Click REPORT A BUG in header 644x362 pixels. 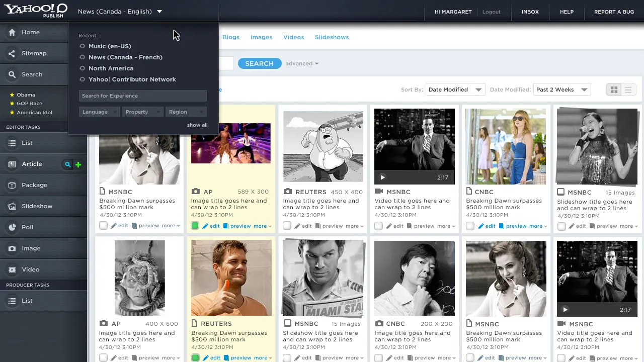click(x=614, y=12)
